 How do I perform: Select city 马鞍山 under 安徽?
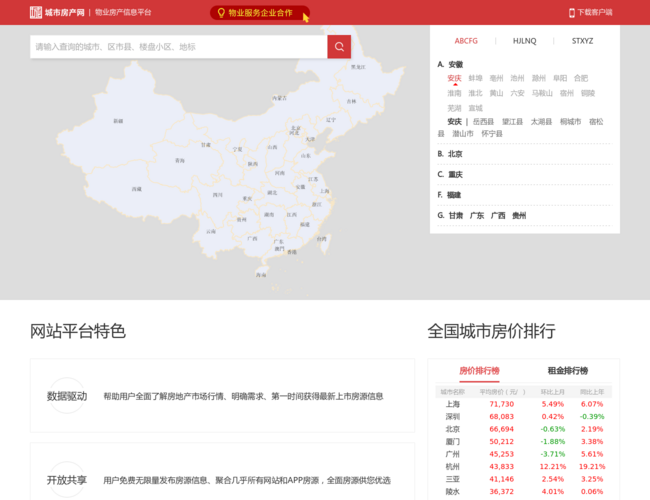click(542, 93)
